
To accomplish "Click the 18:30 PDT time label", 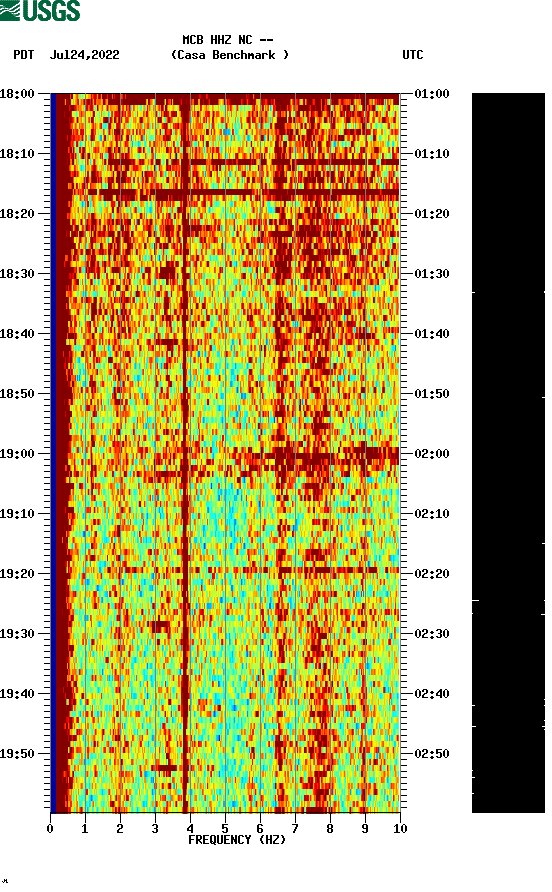I will pos(17,274).
